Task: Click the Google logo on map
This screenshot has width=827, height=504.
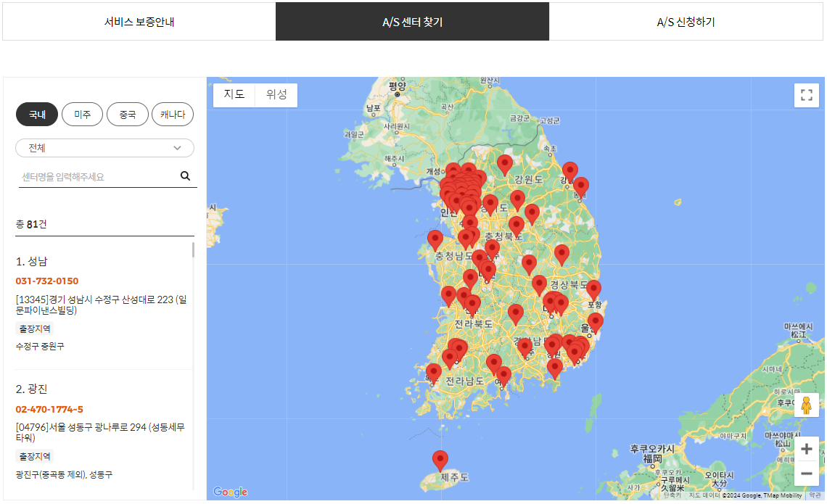Action: tap(230, 492)
